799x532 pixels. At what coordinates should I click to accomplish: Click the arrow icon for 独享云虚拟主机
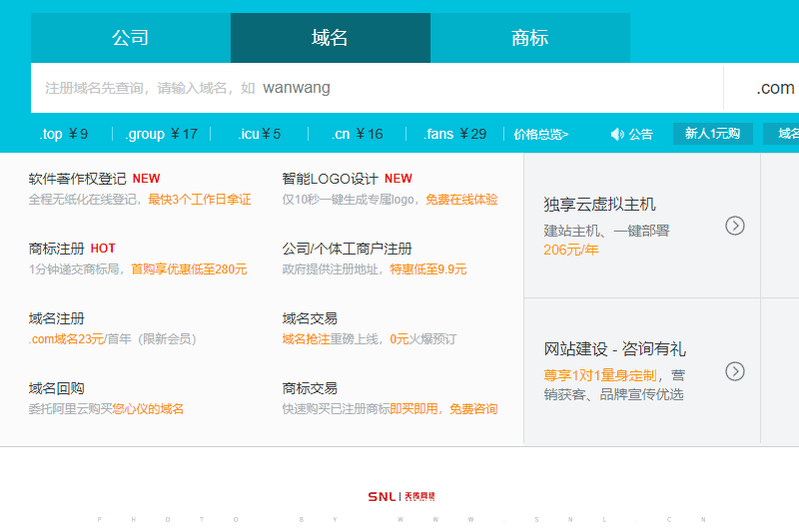coord(735,226)
